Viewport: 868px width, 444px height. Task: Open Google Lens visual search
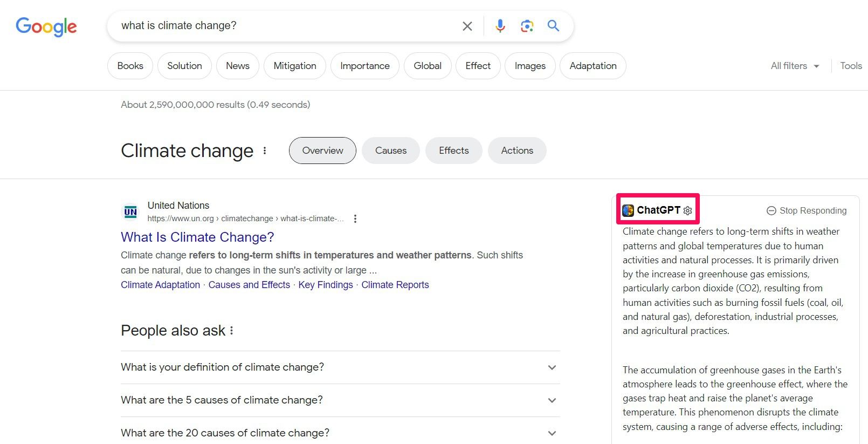pos(527,25)
